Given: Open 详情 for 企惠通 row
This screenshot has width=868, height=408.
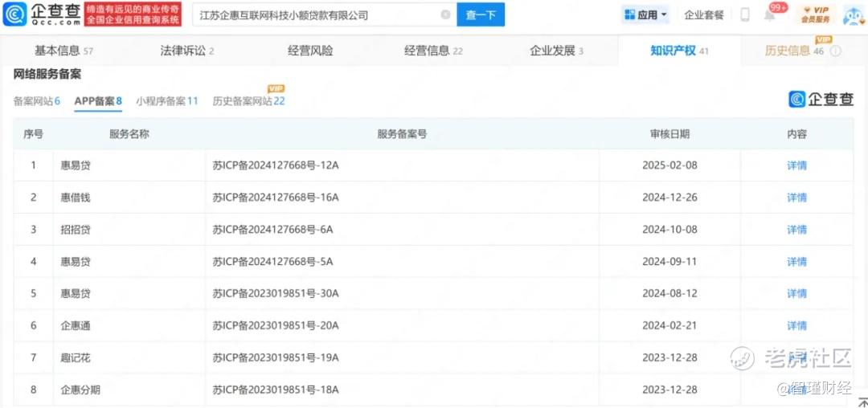Looking at the screenshot, I should point(796,325).
